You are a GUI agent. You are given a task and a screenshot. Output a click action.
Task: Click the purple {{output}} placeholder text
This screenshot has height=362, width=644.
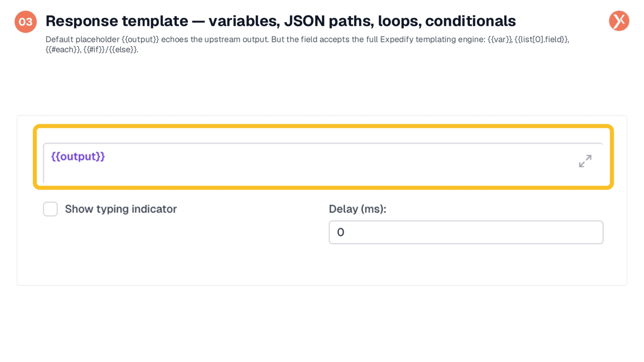(78, 156)
